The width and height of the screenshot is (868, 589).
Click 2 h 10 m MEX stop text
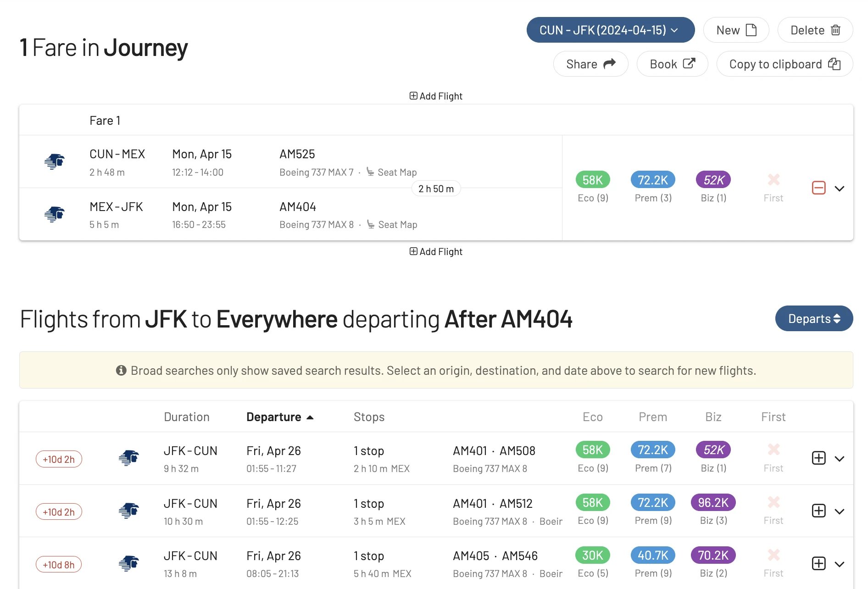[x=382, y=468]
